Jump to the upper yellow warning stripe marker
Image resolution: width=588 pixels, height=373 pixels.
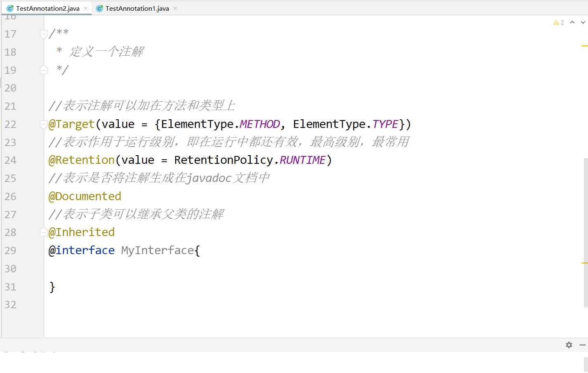tap(585, 46)
